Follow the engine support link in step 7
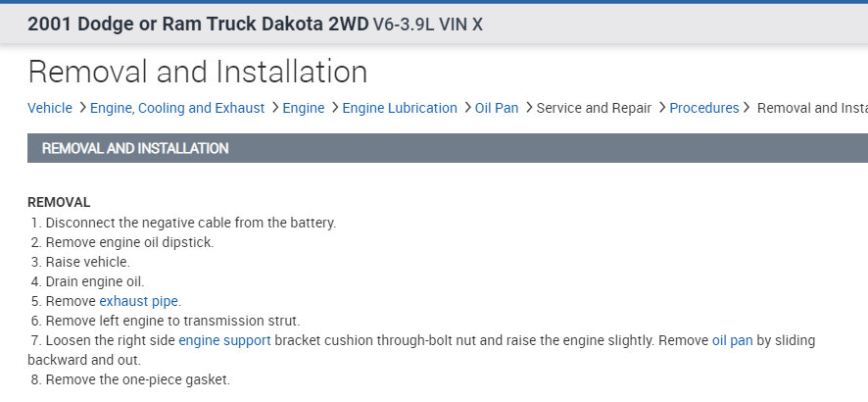Image resolution: width=868 pixels, height=402 pixels. pos(224,340)
